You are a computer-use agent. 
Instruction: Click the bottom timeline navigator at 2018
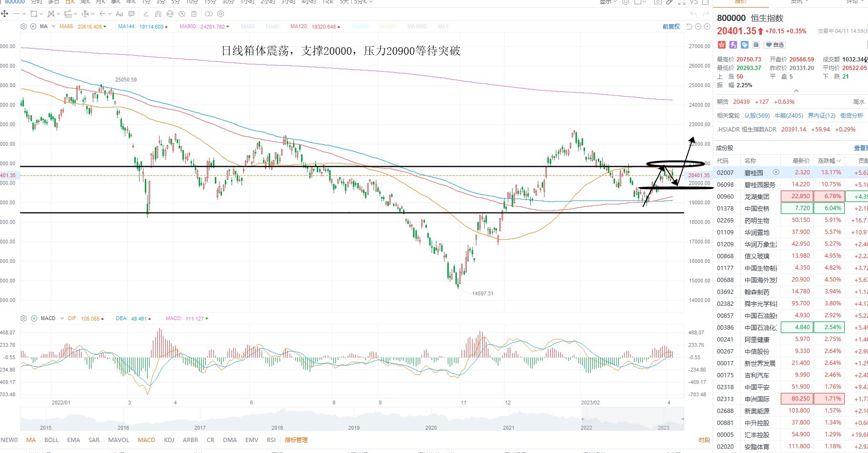pos(277,427)
